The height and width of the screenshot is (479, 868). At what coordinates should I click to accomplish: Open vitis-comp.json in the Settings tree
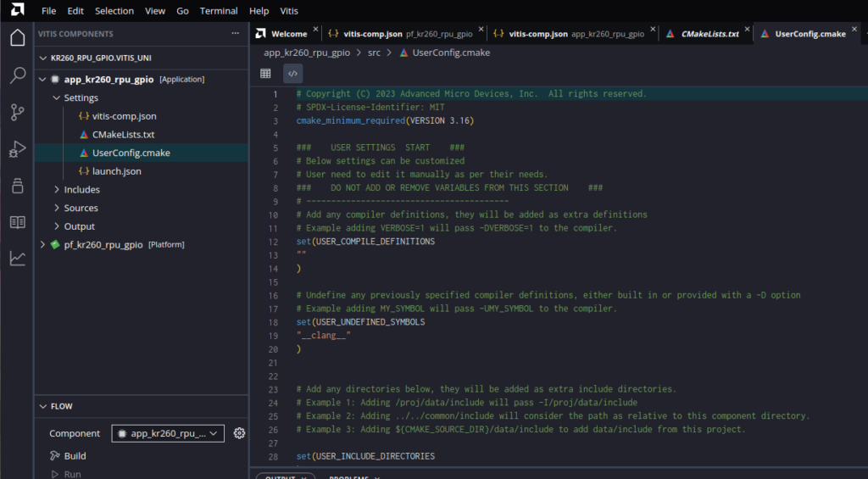pos(124,116)
